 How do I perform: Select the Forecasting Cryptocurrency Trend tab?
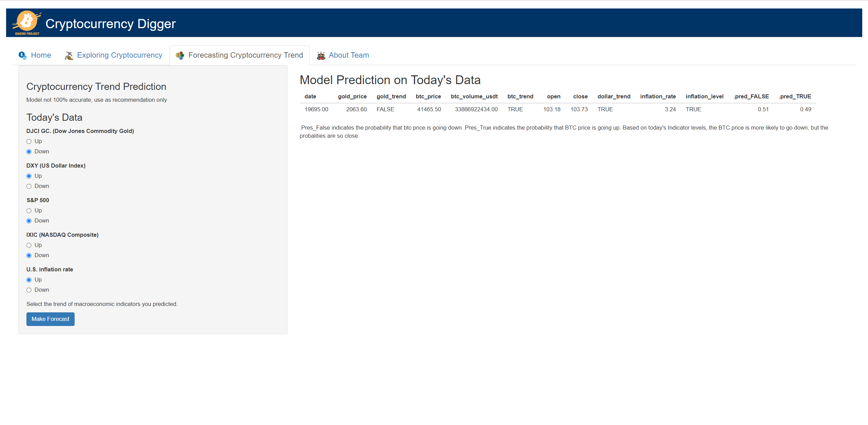pyautogui.click(x=245, y=55)
